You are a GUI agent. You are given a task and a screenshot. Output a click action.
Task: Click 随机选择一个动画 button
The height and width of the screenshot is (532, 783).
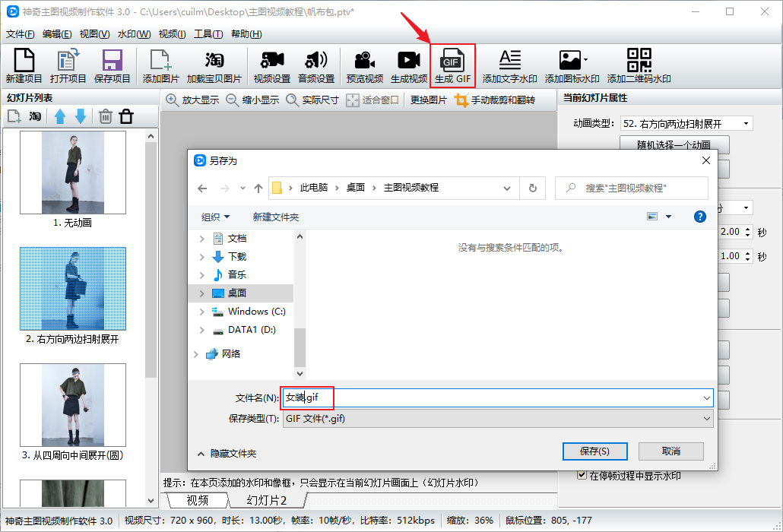coord(674,144)
